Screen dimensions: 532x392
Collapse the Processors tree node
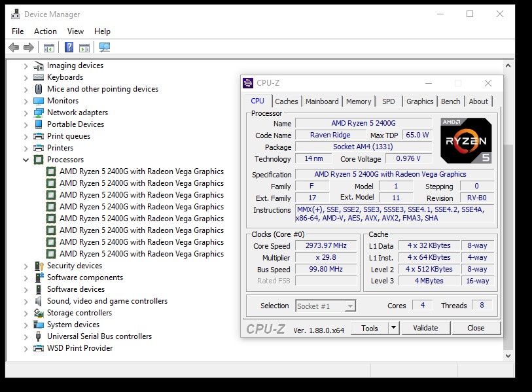point(26,160)
